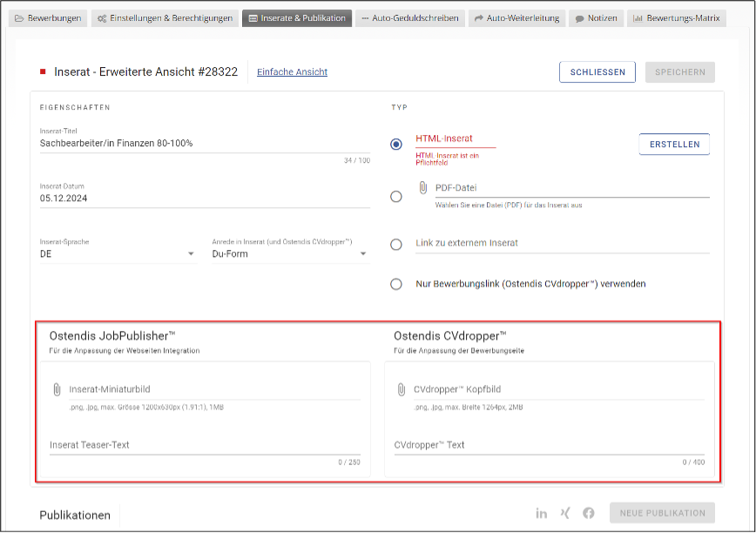Click the CVdropper Text field
Viewport: 756px width, 533px height.
(550, 445)
